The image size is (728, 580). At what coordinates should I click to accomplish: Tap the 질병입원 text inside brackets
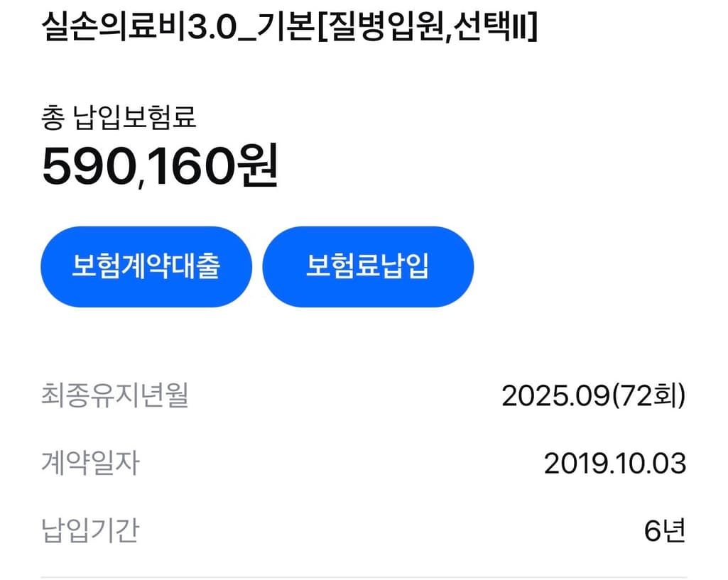pyautogui.click(x=384, y=28)
